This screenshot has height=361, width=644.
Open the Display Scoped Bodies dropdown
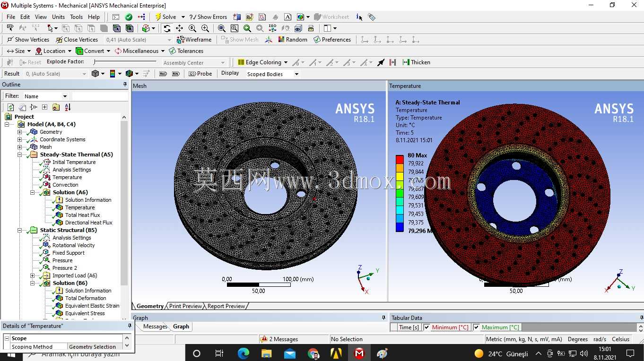pos(273,74)
